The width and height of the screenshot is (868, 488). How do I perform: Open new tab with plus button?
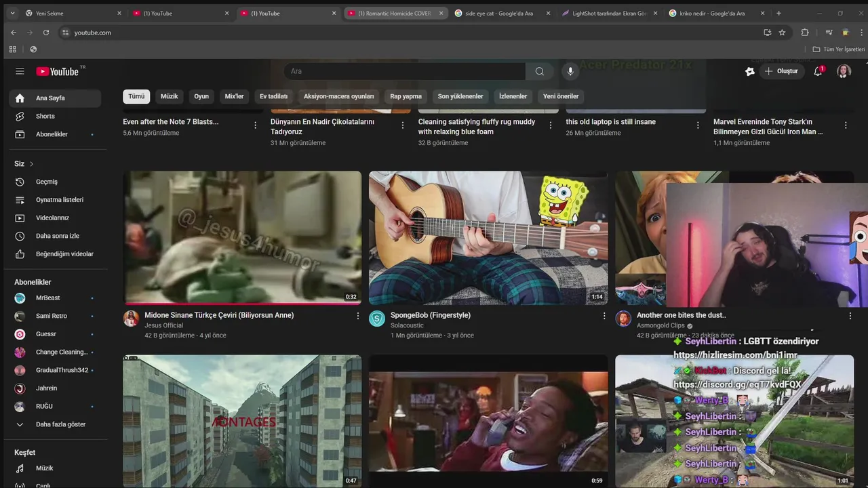pos(778,13)
